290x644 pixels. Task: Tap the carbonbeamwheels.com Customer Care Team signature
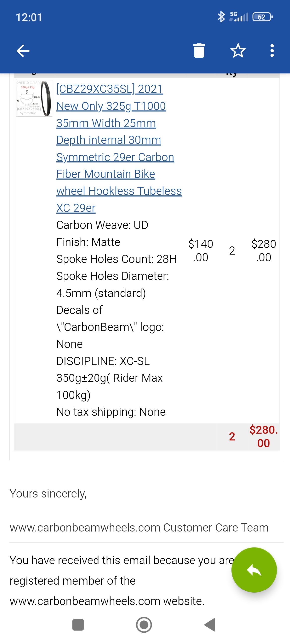click(x=139, y=527)
